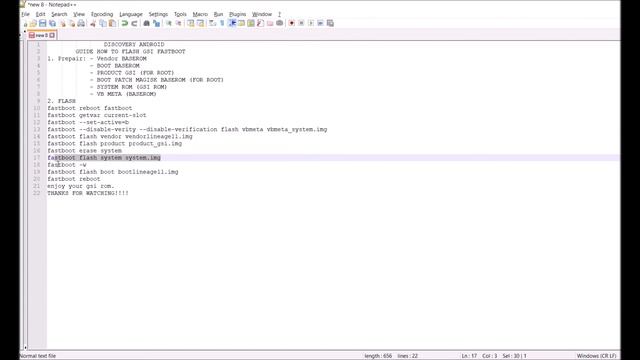Open the Macro menu
Image resolution: width=640 pixels, height=360 pixels.
point(200,14)
